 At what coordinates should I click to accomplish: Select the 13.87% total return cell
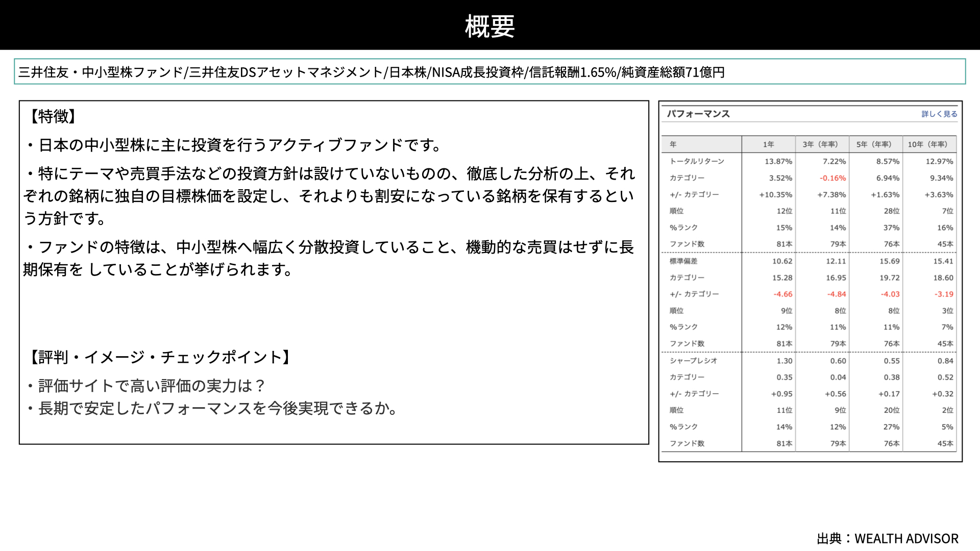point(778,161)
